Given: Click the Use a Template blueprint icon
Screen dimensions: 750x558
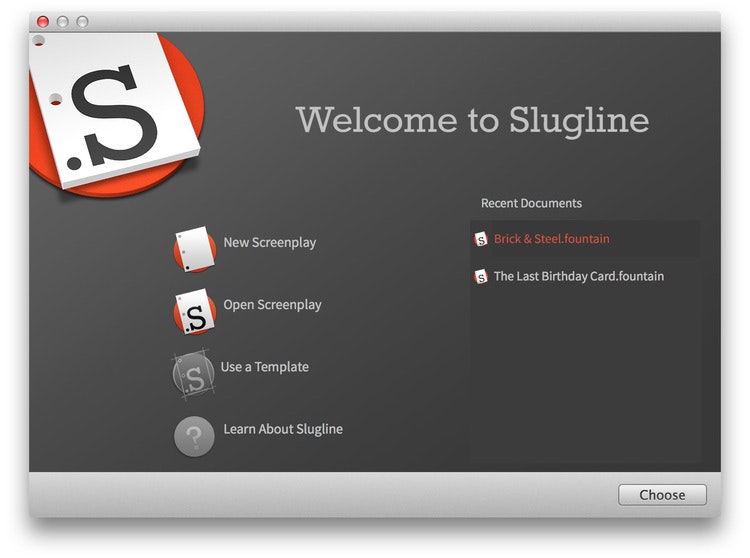Looking at the screenshot, I should (x=193, y=374).
